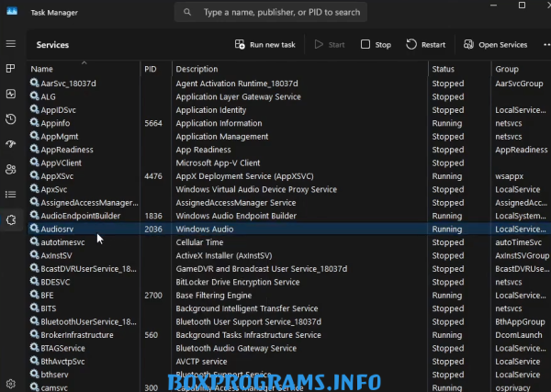Select AxInstSV service name

[56, 256]
